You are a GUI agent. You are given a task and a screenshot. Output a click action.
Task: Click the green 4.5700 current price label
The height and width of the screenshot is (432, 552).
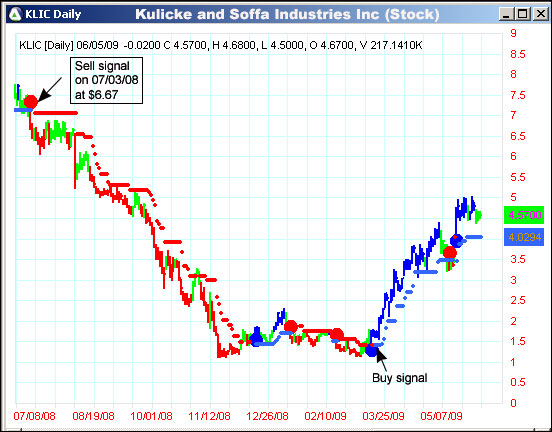click(x=524, y=215)
